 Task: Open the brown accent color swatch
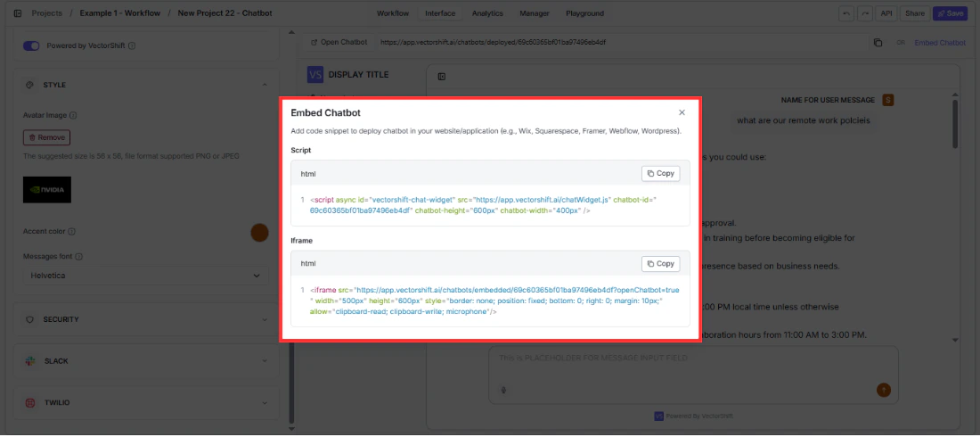click(x=259, y=233)
